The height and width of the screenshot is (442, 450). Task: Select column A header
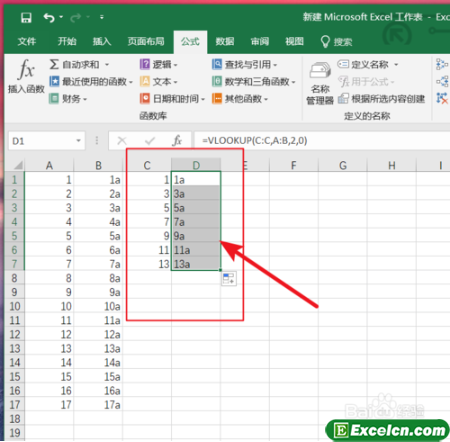click(x=49, y=165)
